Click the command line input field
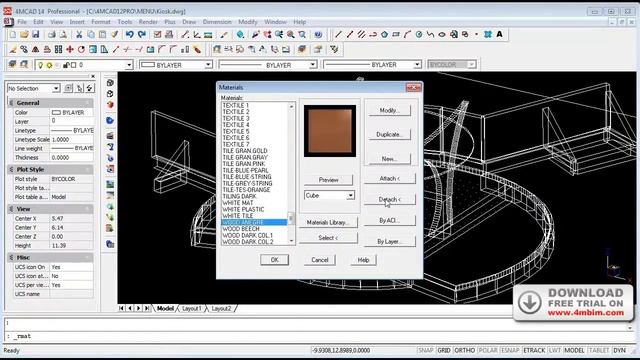The width and height of the screenshot is (640, 360). coord(318,336)
